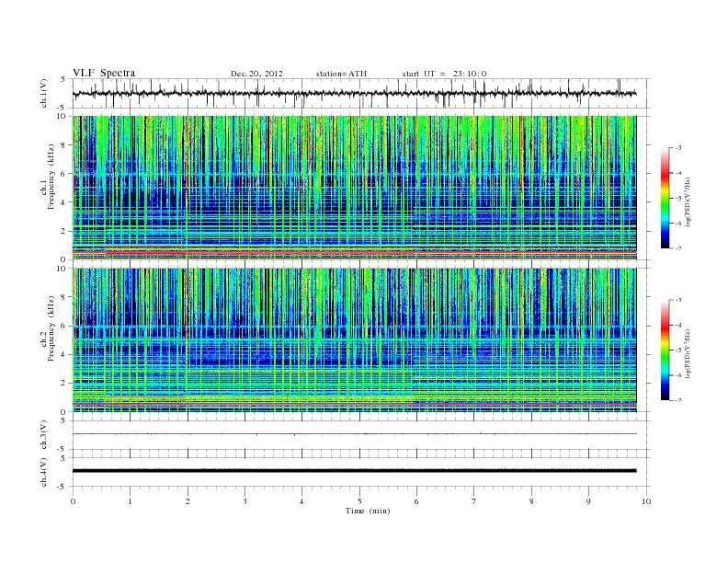Screen dimensions: 728x563
Task: Click the upper colorbar's log(PSD) label
Action: 688,201
